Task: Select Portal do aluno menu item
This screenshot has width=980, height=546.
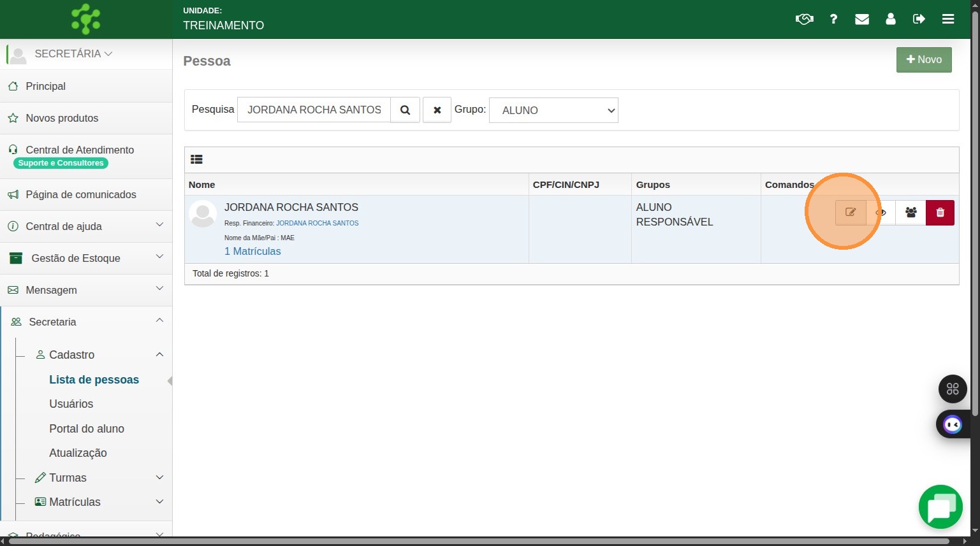Action: point(87,429)
